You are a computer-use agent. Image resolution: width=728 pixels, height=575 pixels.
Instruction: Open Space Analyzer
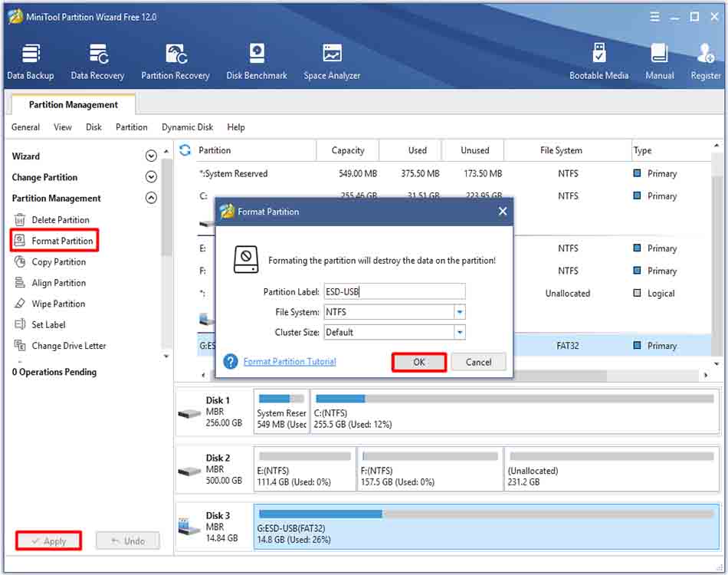(332, 62)
